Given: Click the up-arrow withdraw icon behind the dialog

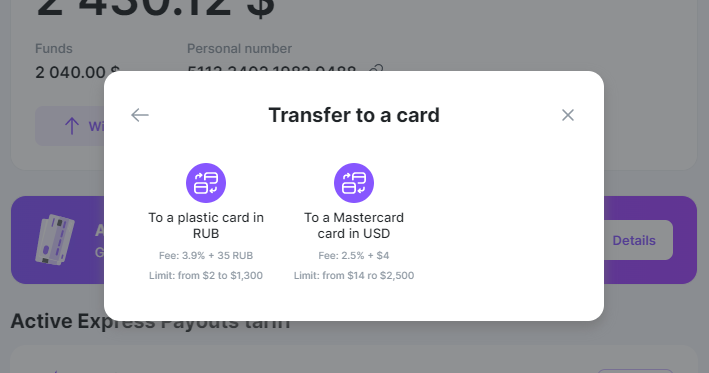Looking at the screenshot, I should click(71, 126).
